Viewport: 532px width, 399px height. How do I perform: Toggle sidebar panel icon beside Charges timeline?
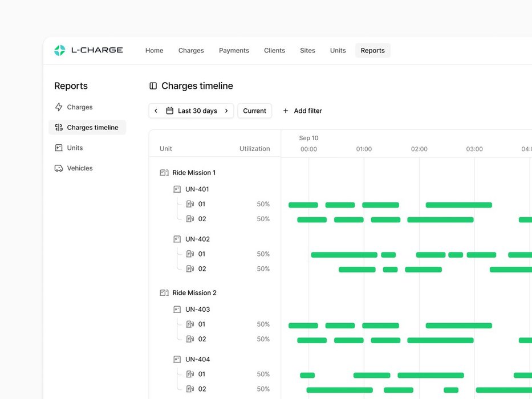153,86
